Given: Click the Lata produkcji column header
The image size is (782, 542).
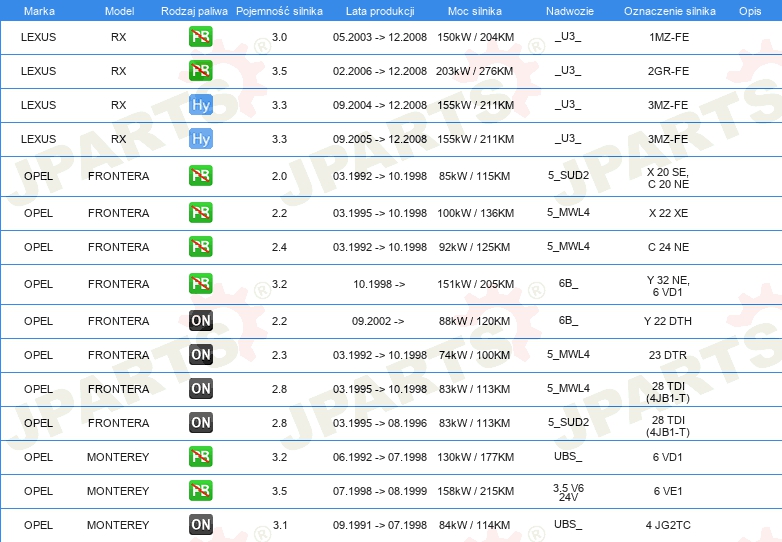Looking at the screenshot, I should [380, 11].
